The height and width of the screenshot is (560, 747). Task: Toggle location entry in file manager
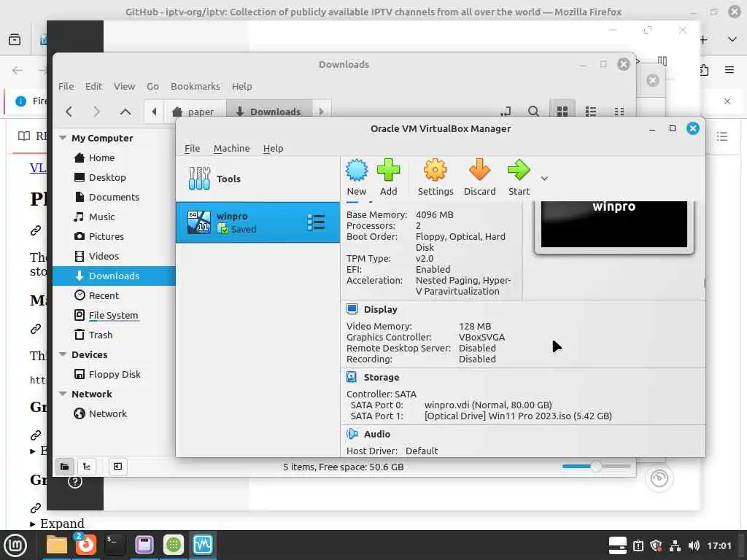tap(506, 112)
